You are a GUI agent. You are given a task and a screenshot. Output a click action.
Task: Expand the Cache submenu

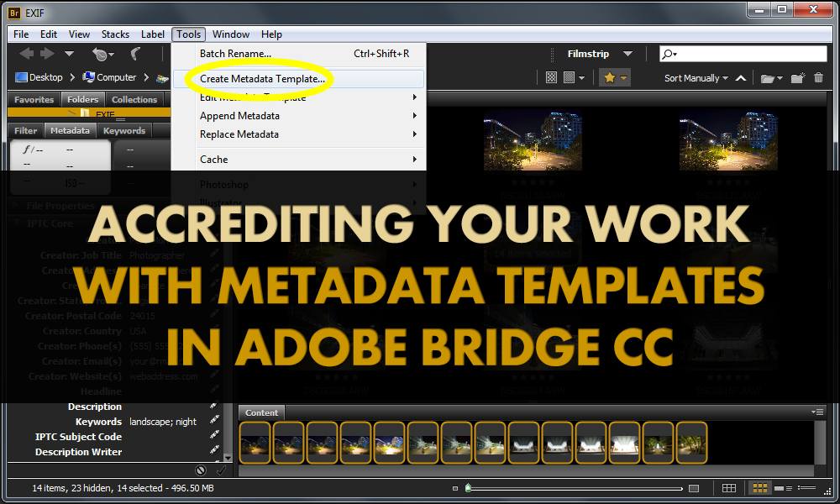(298, 159)
